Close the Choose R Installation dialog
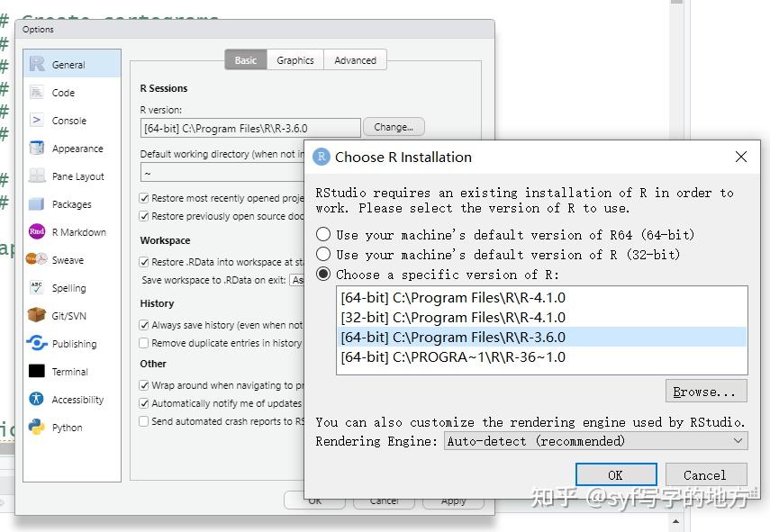Viewport: 770px width, 532px height. coord(741,157)
